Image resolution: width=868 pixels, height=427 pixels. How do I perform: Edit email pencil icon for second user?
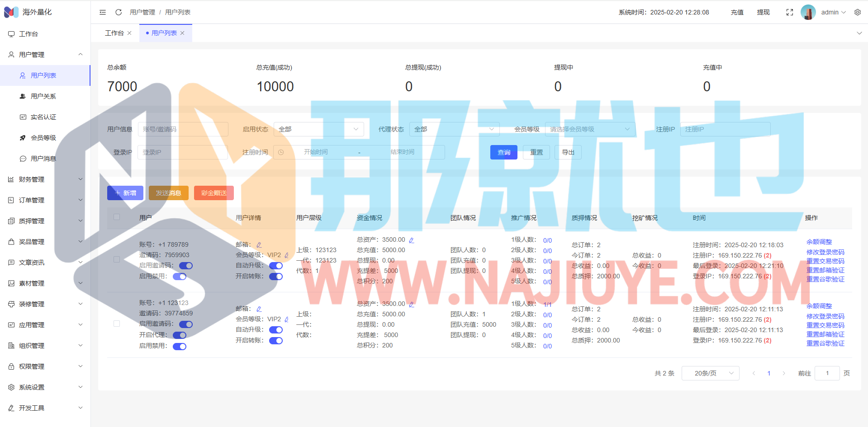tap(259, 309)
